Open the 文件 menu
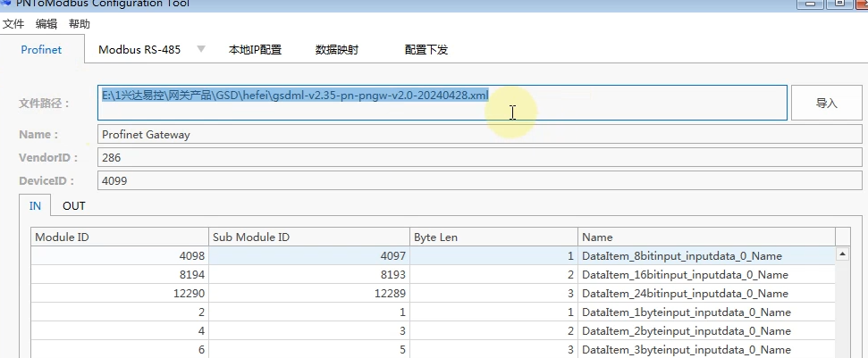Screen dimensions: 868x358 pyautogui.click(x=13, y=24)
